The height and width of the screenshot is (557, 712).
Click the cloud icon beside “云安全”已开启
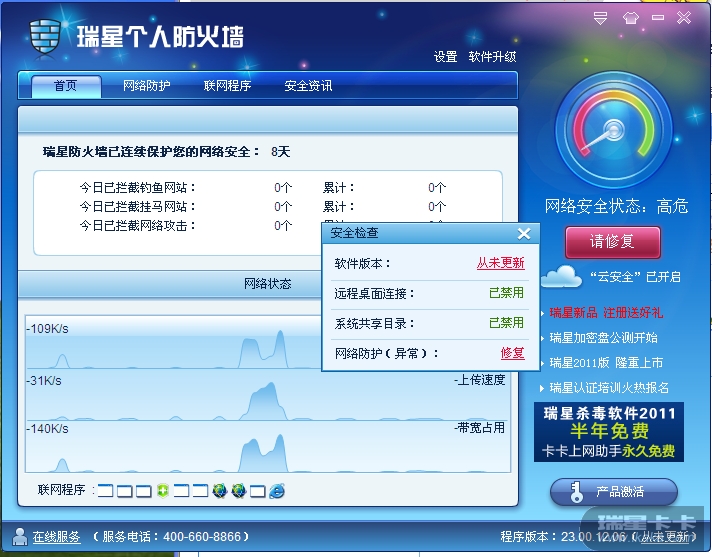561,276
